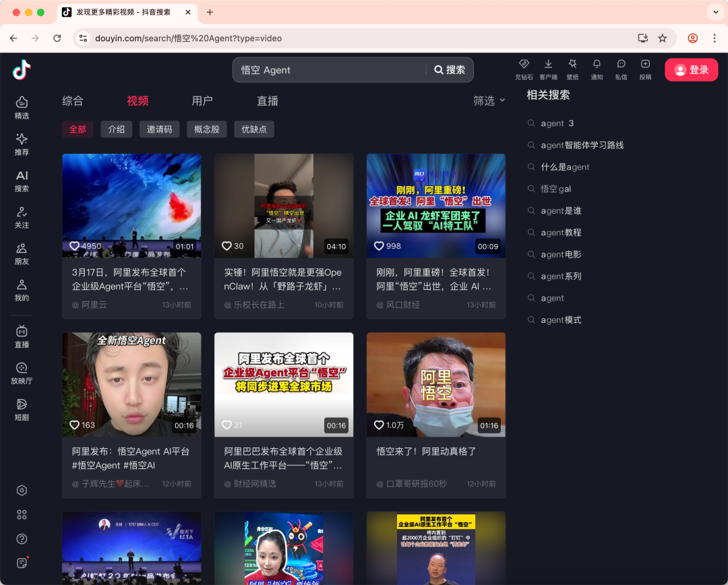Click the question-mark help icon at bottom left
Screen dimensions: 728x585
pyautogui.click(x=21, y=538)
